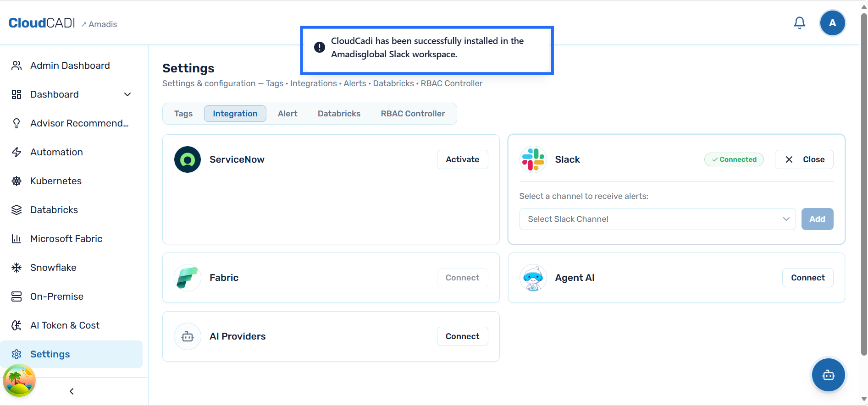The height and width of the screenshot is (406, 868).
Task: Open Snowflake in sidebar
Action: pos(72,268)
